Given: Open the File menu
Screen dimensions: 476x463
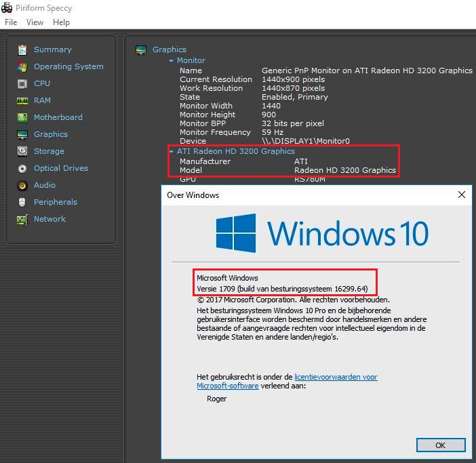Looking at the screenshot, I should (x=11, y=22).
